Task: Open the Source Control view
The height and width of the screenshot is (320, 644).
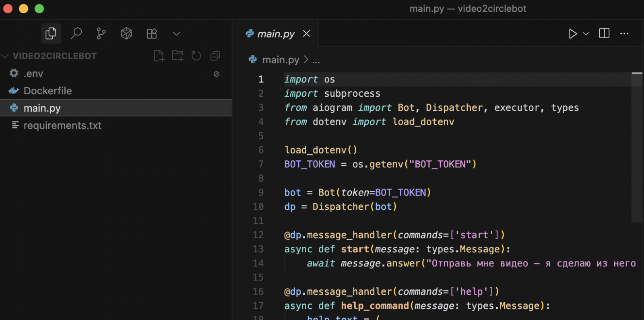Action: [101, 33]
